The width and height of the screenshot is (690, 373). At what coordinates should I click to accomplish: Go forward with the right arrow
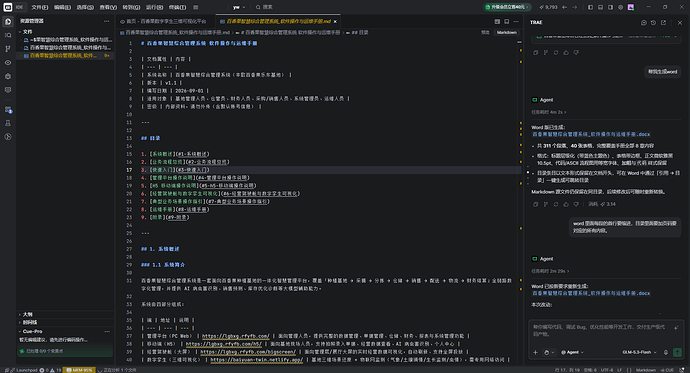point(574,7)
